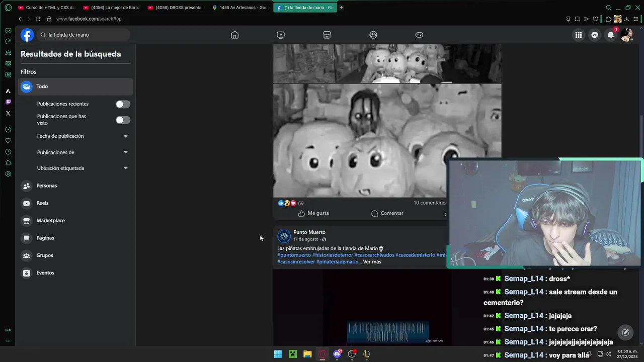
Task: Open Facebook menu grid icon
Action: 579,35
